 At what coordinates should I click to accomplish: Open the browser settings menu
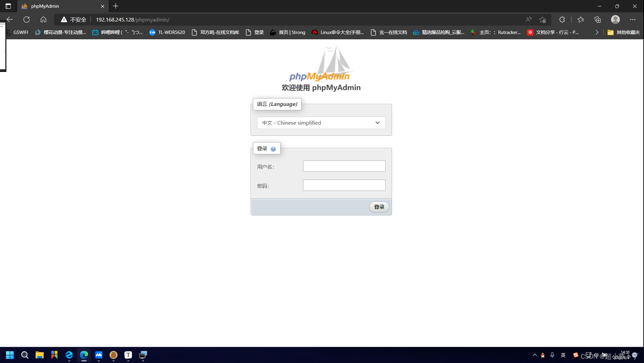[633, 19]
